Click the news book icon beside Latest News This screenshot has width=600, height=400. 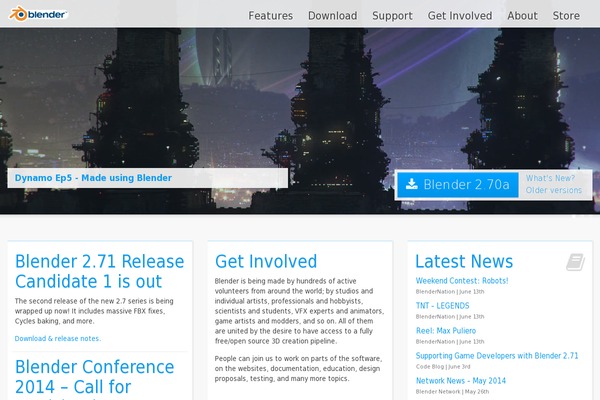(575, 262)
